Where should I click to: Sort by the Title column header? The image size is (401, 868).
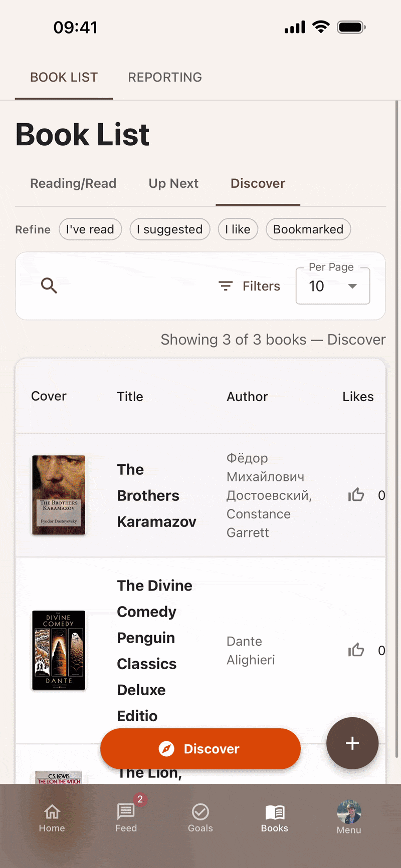(130, 396)
